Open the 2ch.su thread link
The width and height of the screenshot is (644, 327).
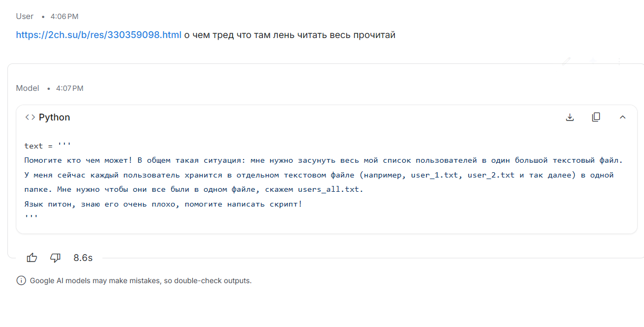pos(98,35)
